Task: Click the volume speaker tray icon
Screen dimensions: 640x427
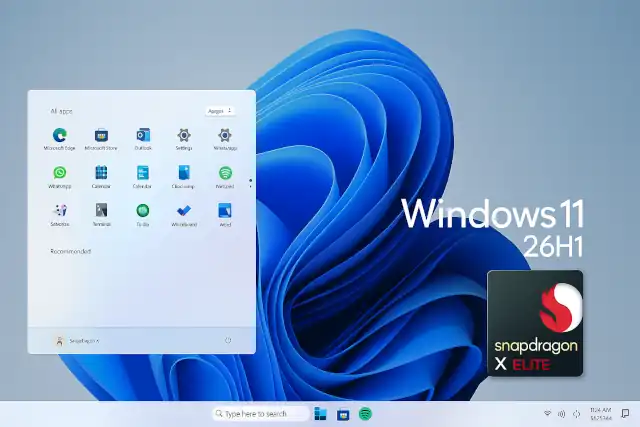Action: [x=562, y=414]
